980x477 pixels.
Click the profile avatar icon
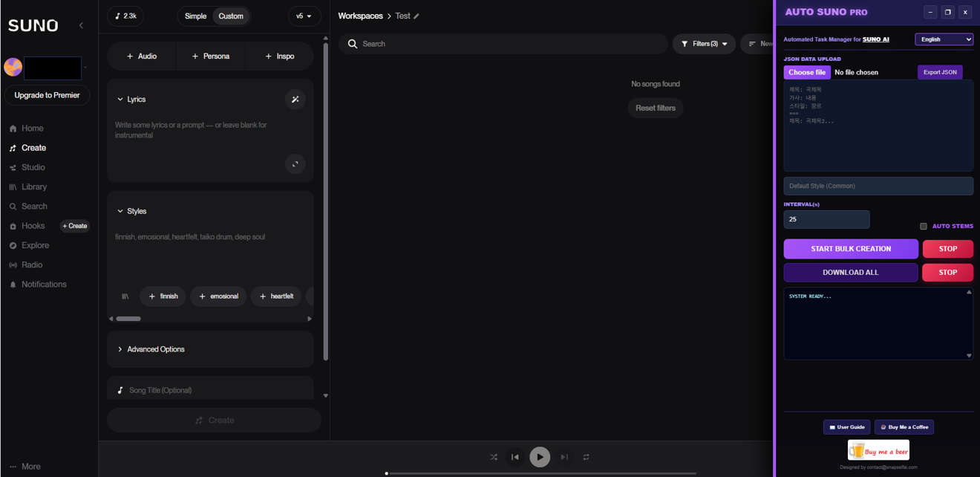coord(13,67)
